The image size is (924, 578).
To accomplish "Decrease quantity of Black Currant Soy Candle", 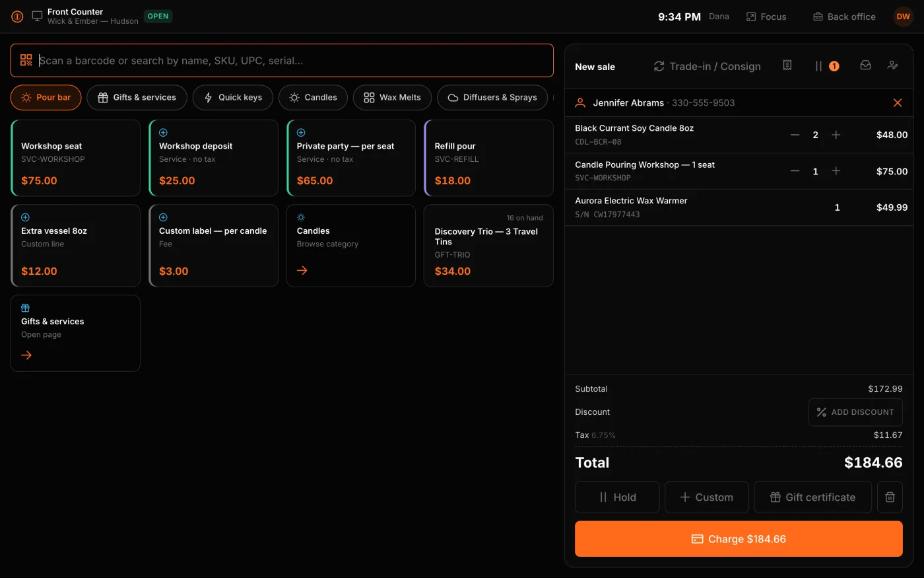I will tap(795, 135).
